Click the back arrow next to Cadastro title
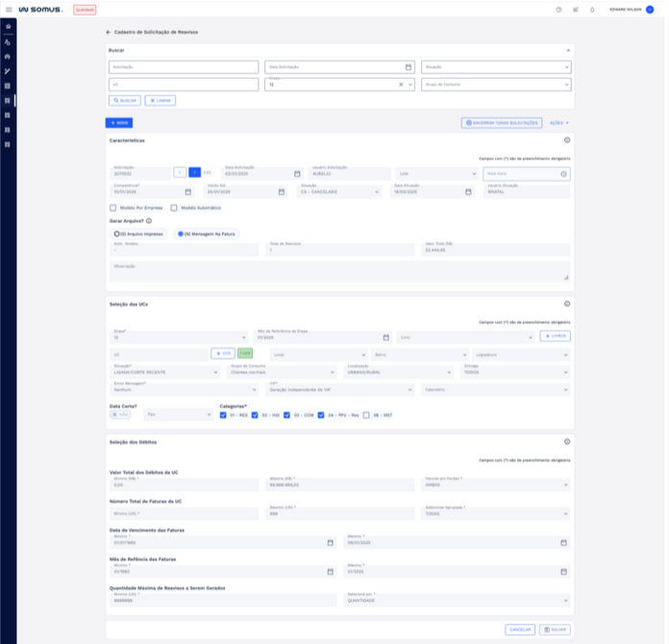The height and width of the screenshot is (644, 669). click(109, 32)
